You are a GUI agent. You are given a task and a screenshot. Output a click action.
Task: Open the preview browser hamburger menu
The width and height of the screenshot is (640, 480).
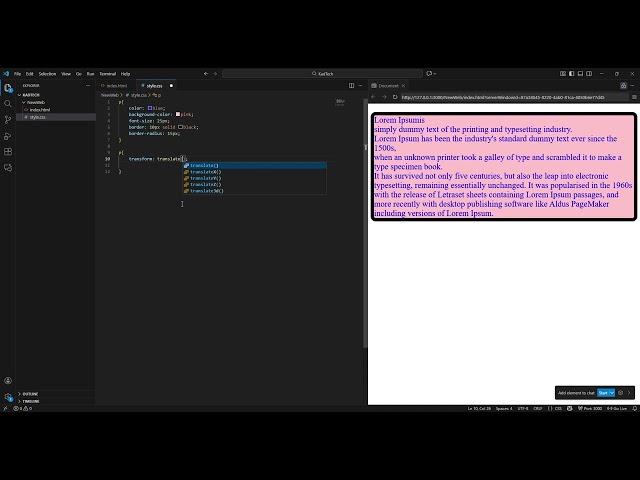pos(634,97)
